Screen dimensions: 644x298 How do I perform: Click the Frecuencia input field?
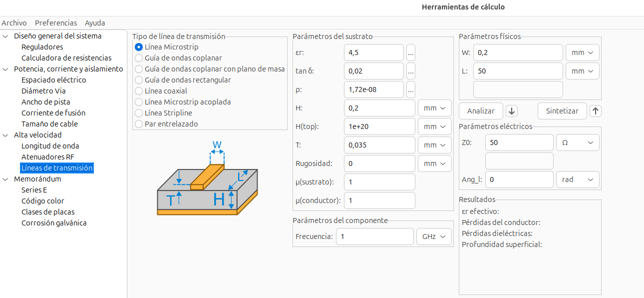coord(374,236)
